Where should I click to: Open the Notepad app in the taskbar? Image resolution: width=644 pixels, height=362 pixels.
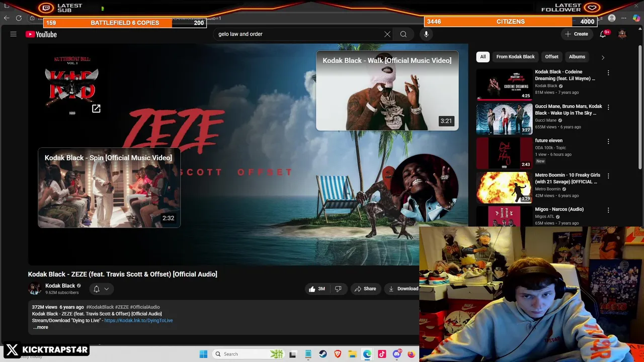(308, 354)
